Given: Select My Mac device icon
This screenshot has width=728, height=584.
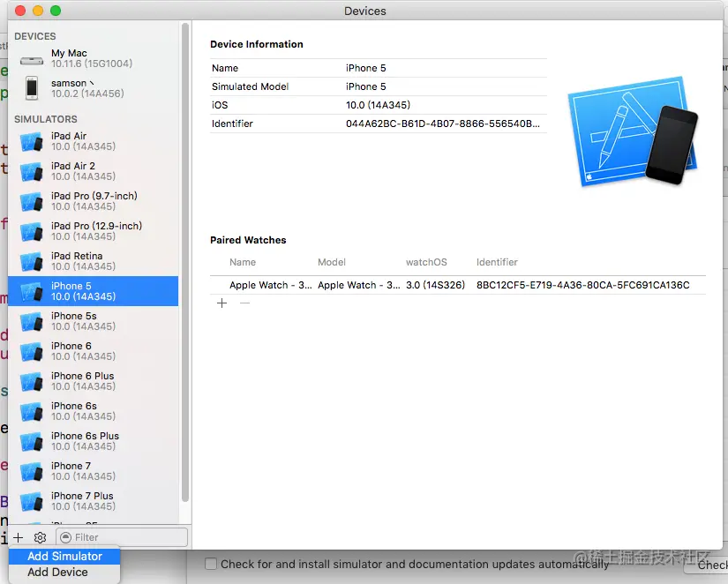Looking at the screenshot, I should [x=32, y=60].
